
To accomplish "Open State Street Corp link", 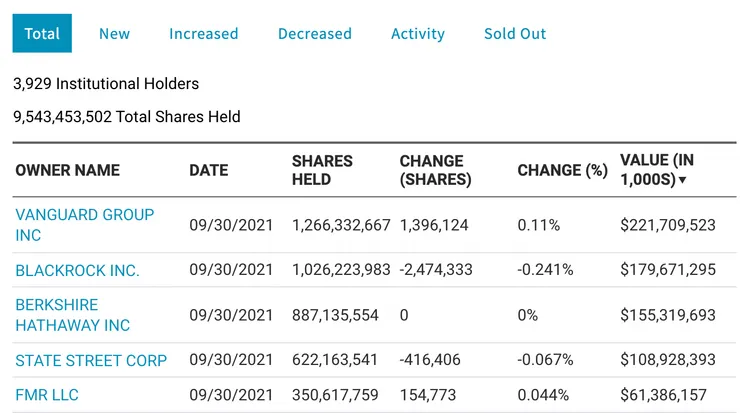I will click(91, 360).
